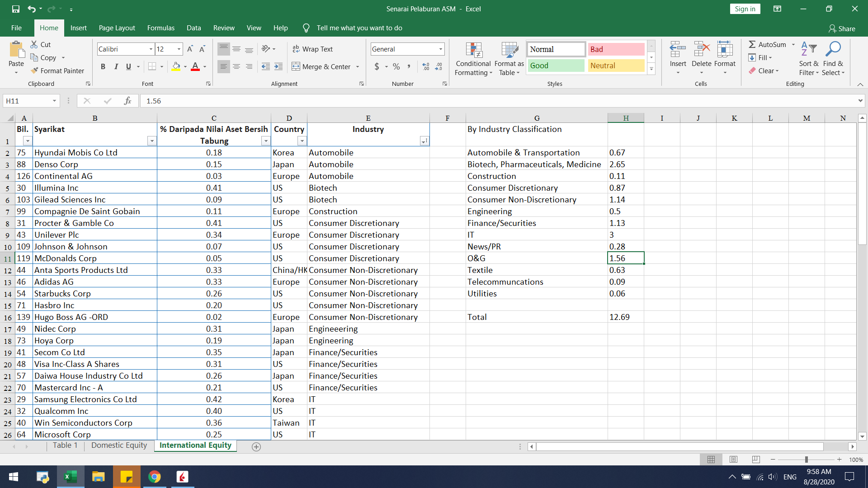Open the font name Calibri dropdown
868x488 pixels.
[x=151, y=49]
